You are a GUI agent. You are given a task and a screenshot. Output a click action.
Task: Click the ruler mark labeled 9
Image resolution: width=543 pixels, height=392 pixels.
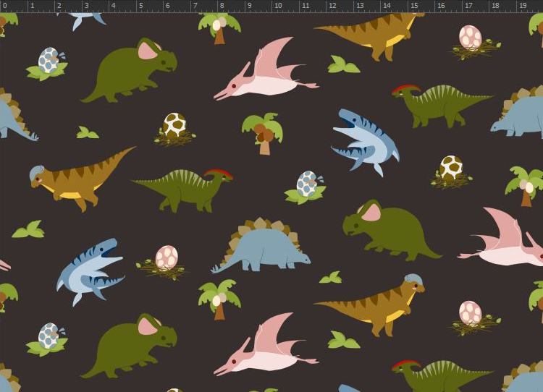[x=250, y=6]
